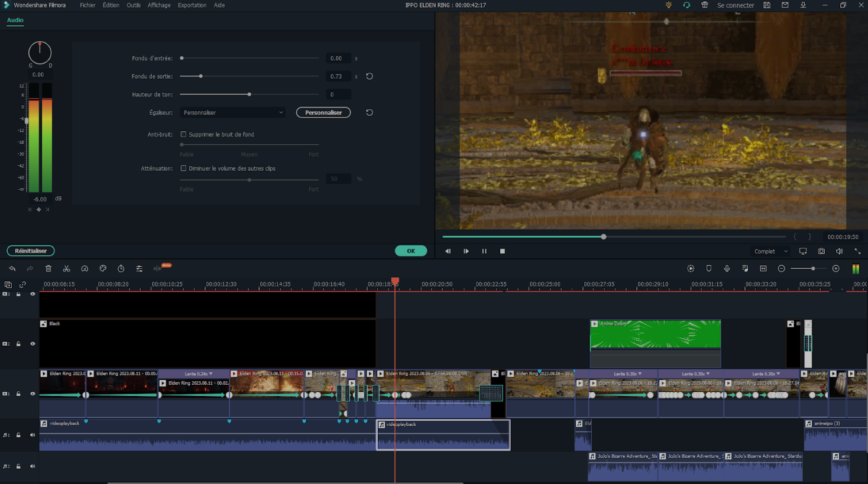This screenshot has width=868, height=484.
Task: Lock video track 2
Action: [18, 343]
